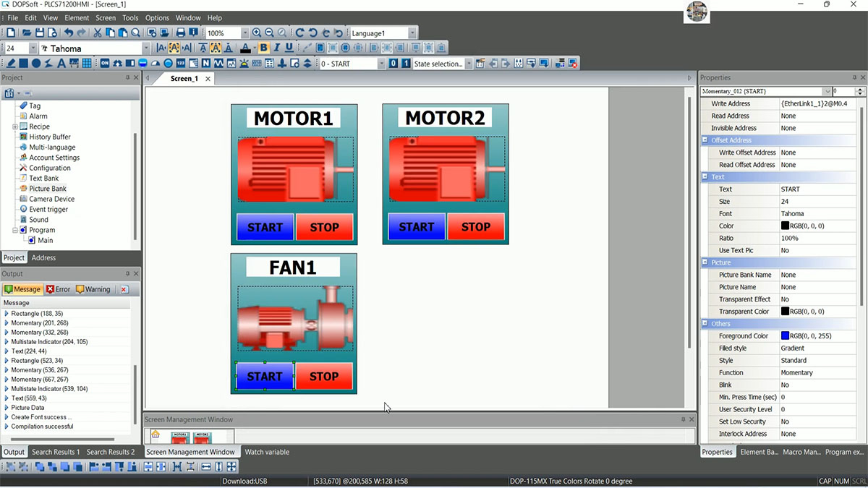Select FAN1 STOP button on canvas
The image size is (868, 488).
(324, 376)
